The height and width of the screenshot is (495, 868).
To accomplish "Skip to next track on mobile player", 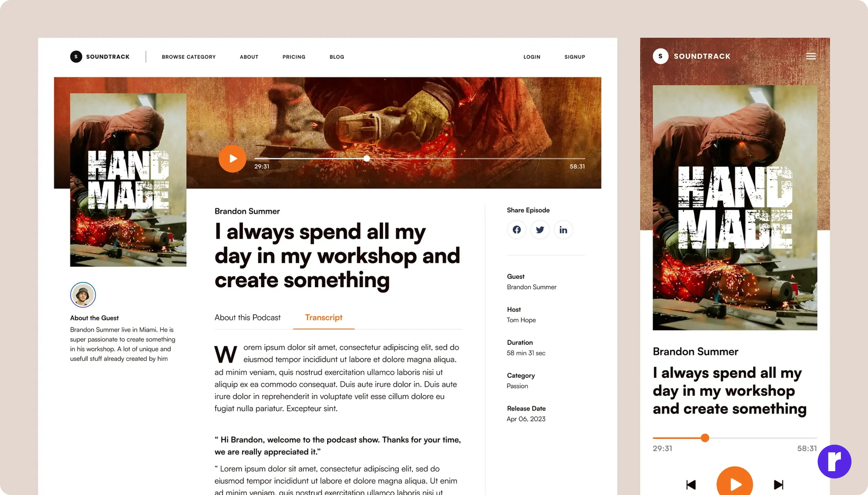I will point(779,484).
